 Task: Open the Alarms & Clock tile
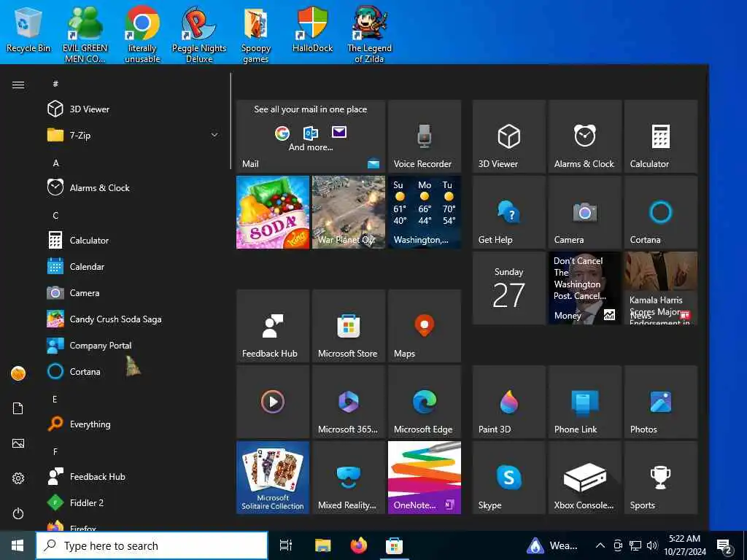pos(584,136)
